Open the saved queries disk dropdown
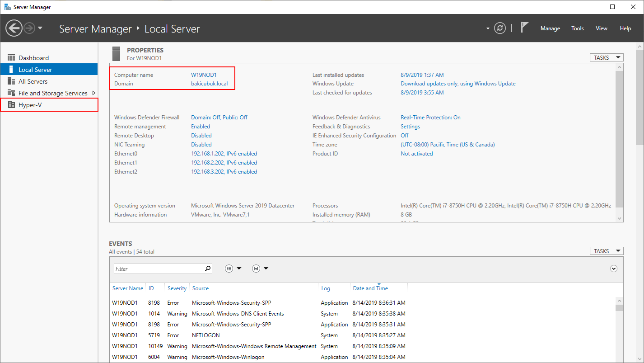This screenshot has height=363, width=644. [260, 269]
